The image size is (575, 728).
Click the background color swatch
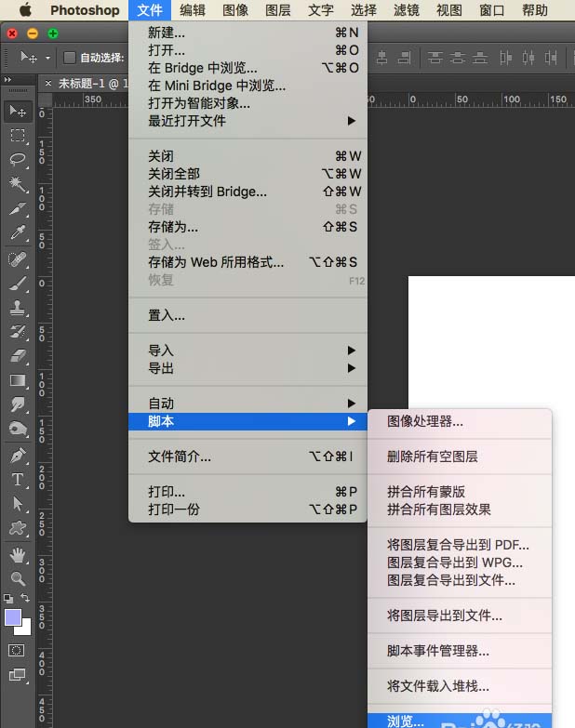pos(25,629)
